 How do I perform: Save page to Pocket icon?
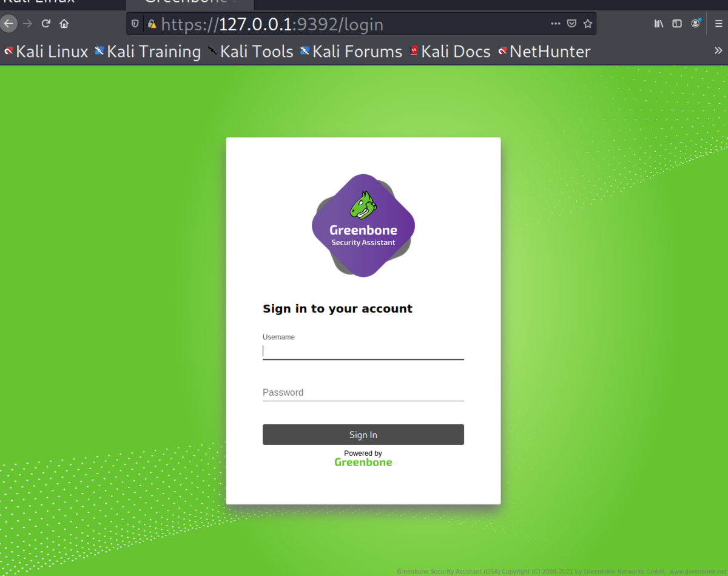click(571, 24)
